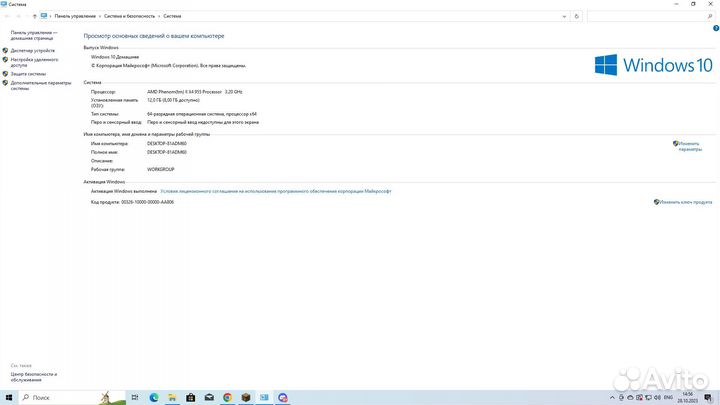720x405 pixels.
Task: Click the computer name DESKTOP value
Action: [x=167, y=144]
